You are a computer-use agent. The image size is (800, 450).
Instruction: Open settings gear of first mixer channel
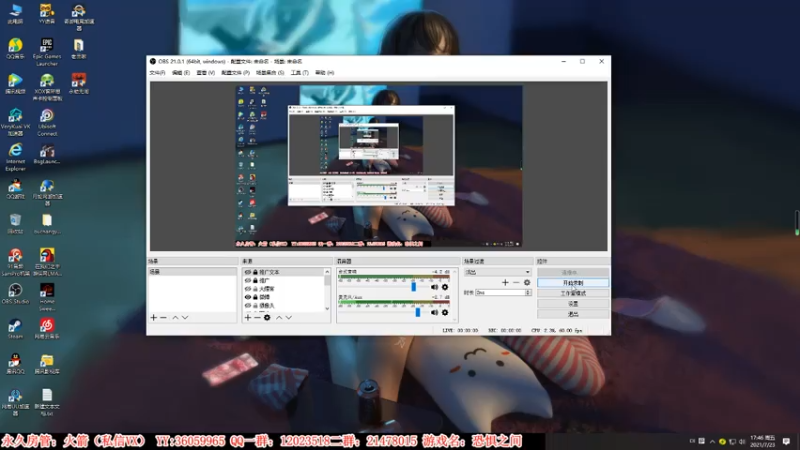point(445,287)
